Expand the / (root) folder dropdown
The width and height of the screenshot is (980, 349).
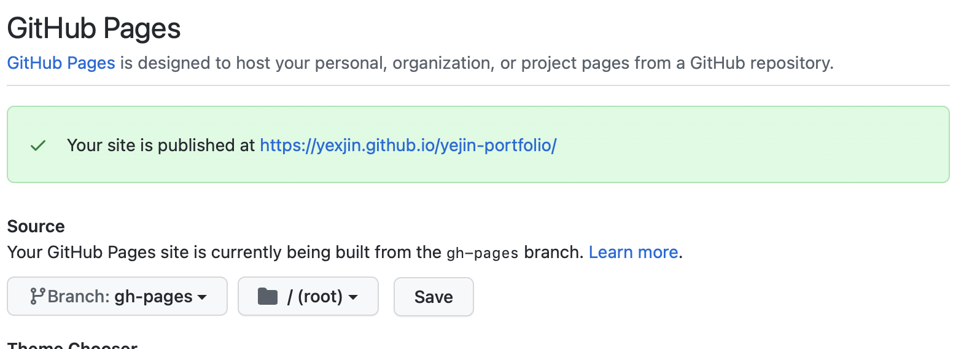coord(308,296)
